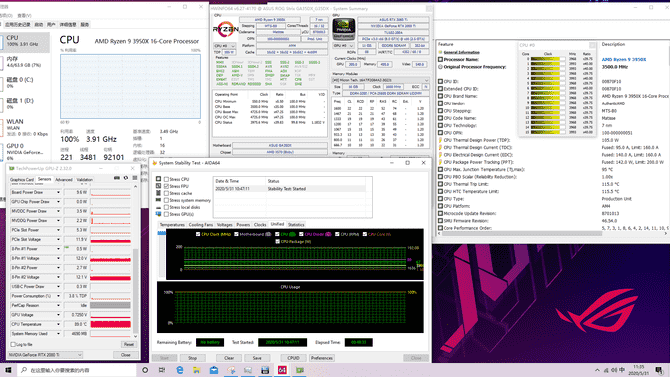Open GPU-Z hamburger menu icon
The image size is (670, 377).
(134, 178)
